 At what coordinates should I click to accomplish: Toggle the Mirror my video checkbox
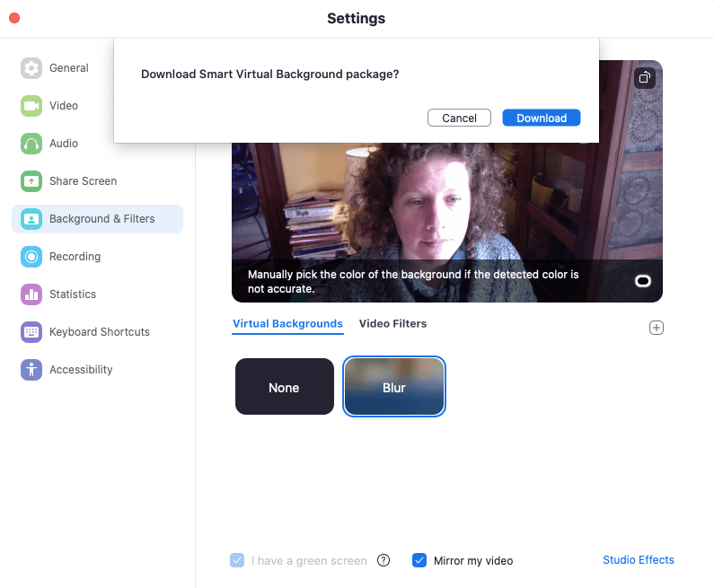click(x=419, y=560)
